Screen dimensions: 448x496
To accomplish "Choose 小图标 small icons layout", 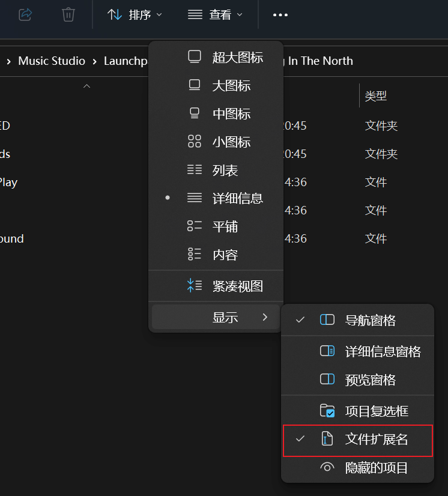I will 231,142.
